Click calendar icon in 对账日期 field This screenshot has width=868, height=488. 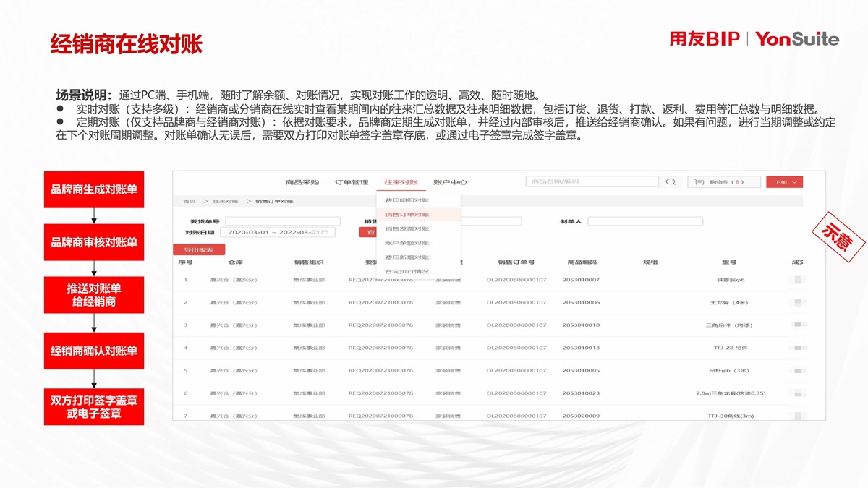coord(325,233)
